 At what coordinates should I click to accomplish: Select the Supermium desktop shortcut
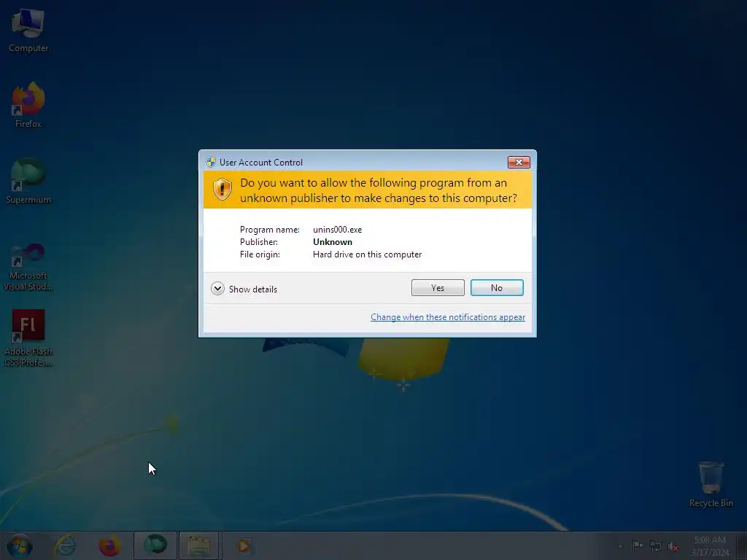28,182
